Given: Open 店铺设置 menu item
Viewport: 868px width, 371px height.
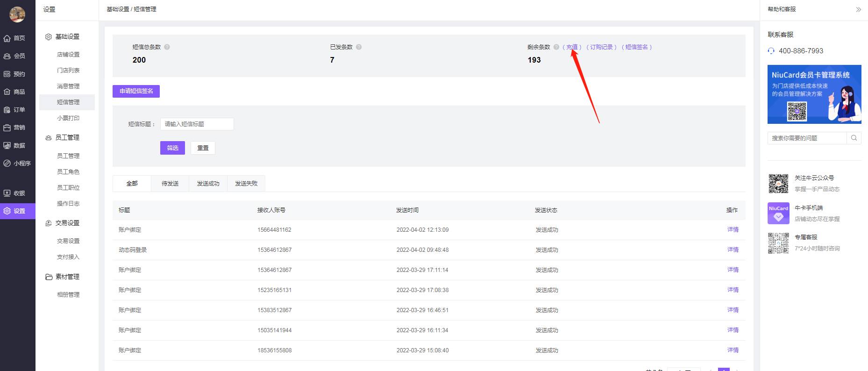Looking at the screenshot, I should [x=68, y=55].
